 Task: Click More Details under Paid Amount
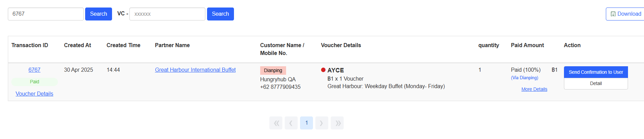click(534, 89)
